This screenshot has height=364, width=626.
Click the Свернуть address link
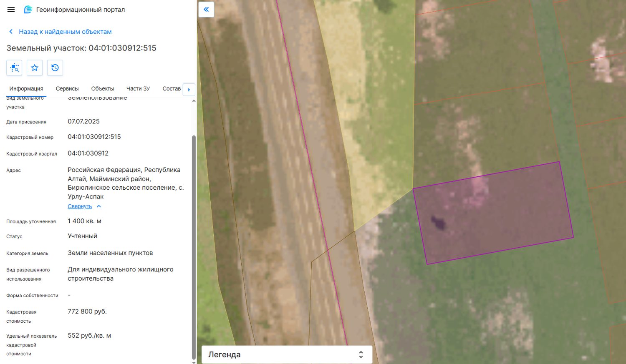tap(80, 206)
